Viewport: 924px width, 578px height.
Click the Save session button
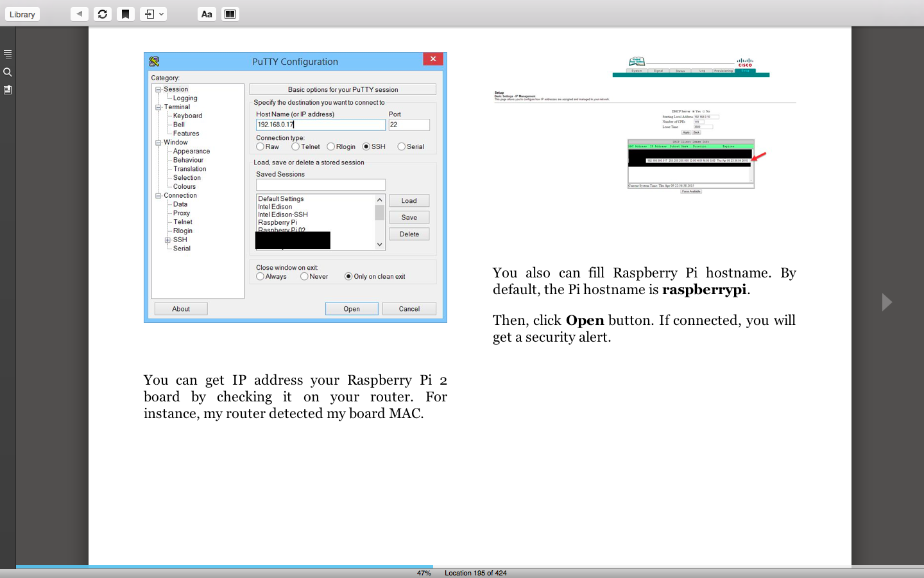[x=409, y=218]
